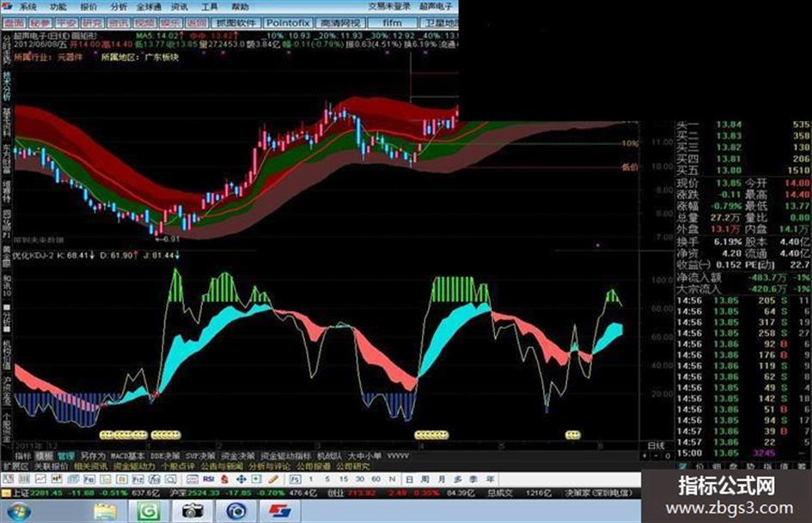Switch chart to 季 quarterly period
The width and height of the screenshot is (812, 523).
click(x=473, y=479)
